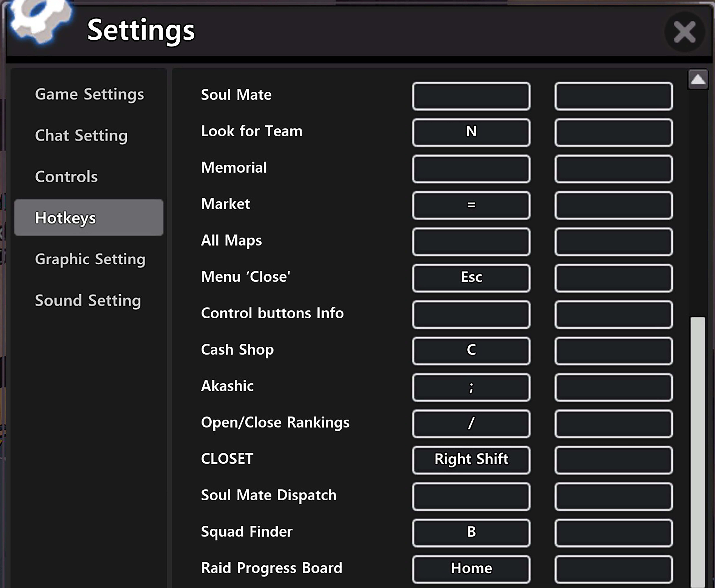Open Sound Setting section
The width and height of the screenshot is (715, 588).
click(x=88, y=300)
